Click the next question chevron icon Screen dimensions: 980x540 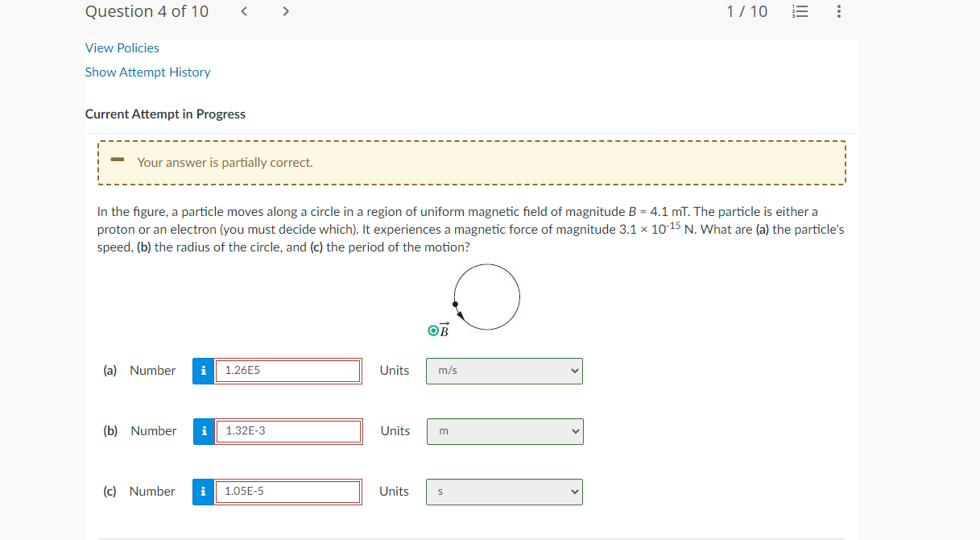[x=285, y=11]
